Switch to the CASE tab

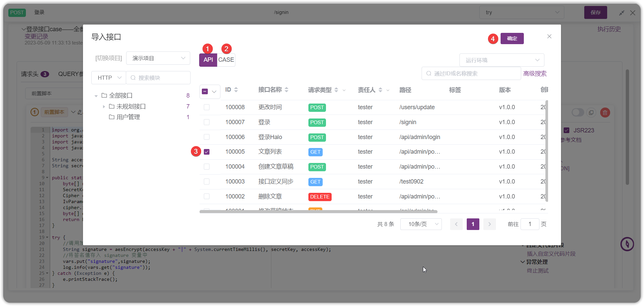(x=226, y=60)
